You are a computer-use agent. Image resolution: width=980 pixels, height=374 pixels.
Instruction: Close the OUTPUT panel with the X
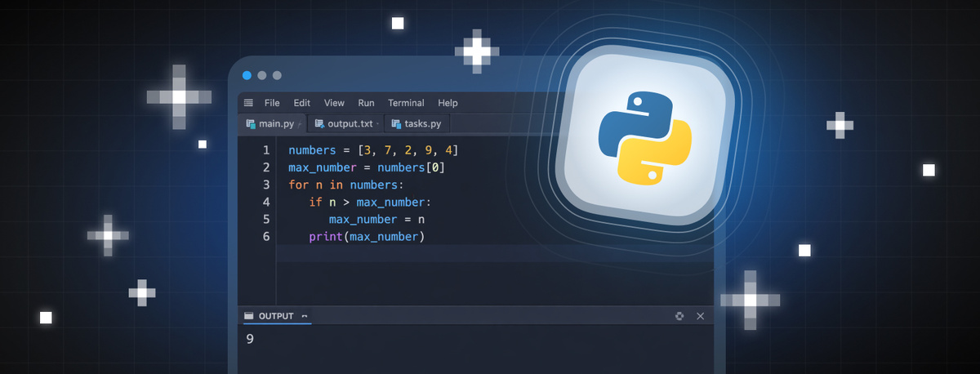click(x=700, y=316)
